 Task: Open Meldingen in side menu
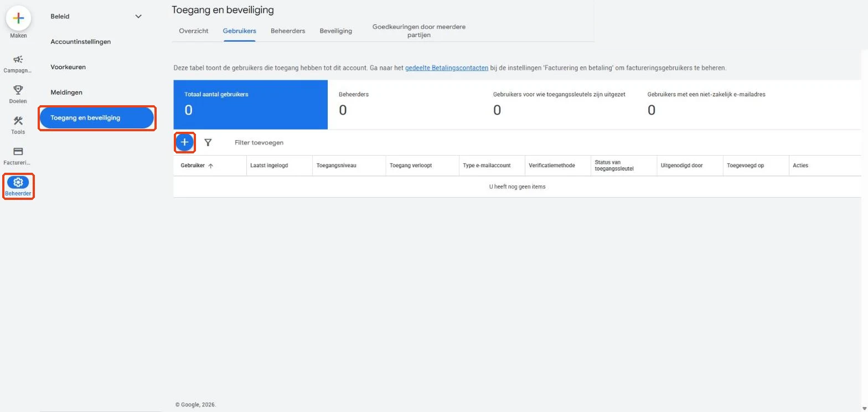(x=66, y=92)
